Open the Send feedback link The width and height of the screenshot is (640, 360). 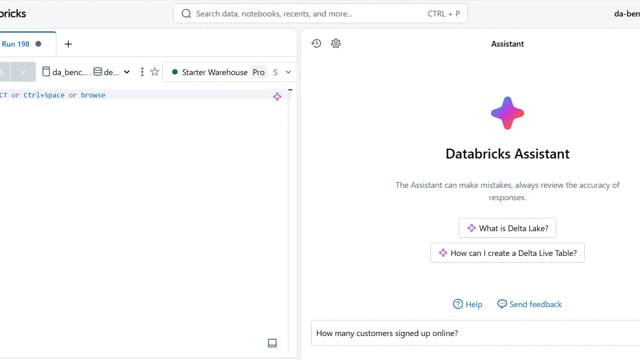click(529, 304)
